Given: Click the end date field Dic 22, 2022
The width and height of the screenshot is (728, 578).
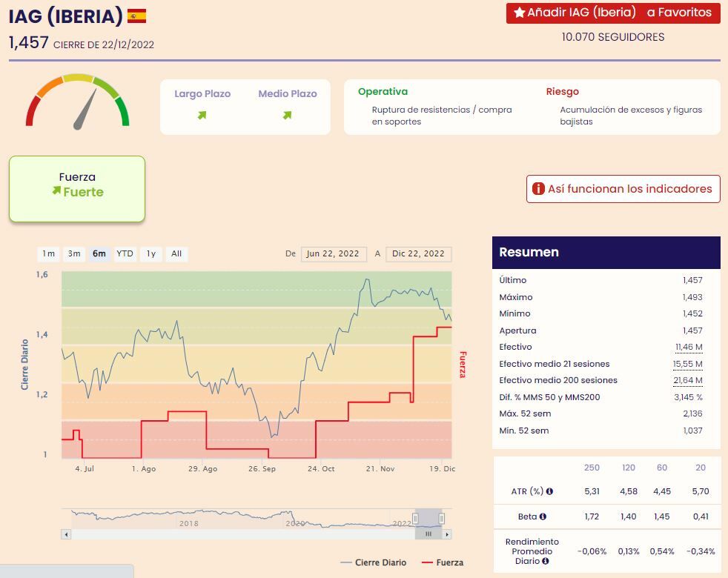Looking at the screenshot, I should (418, 254).
